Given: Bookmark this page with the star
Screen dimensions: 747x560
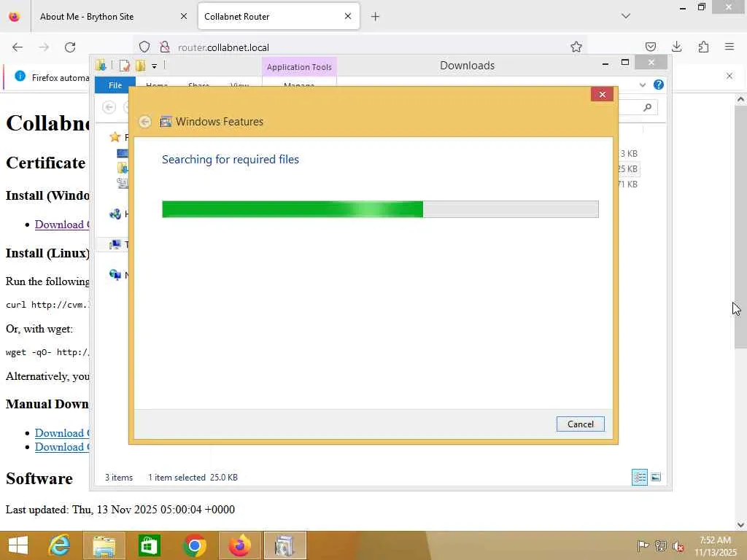Looking at the screenshot, I should tap(576, 47).
